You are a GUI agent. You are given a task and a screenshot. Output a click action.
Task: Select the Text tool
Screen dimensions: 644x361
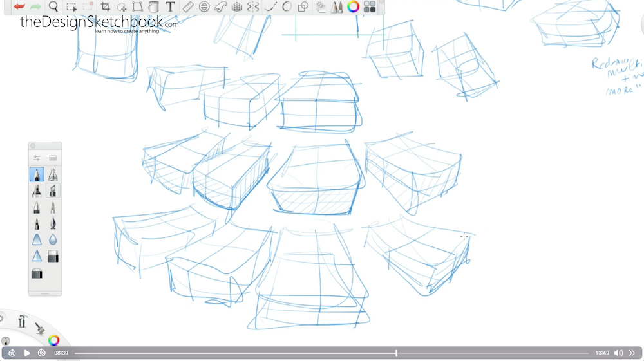point(170,6)
